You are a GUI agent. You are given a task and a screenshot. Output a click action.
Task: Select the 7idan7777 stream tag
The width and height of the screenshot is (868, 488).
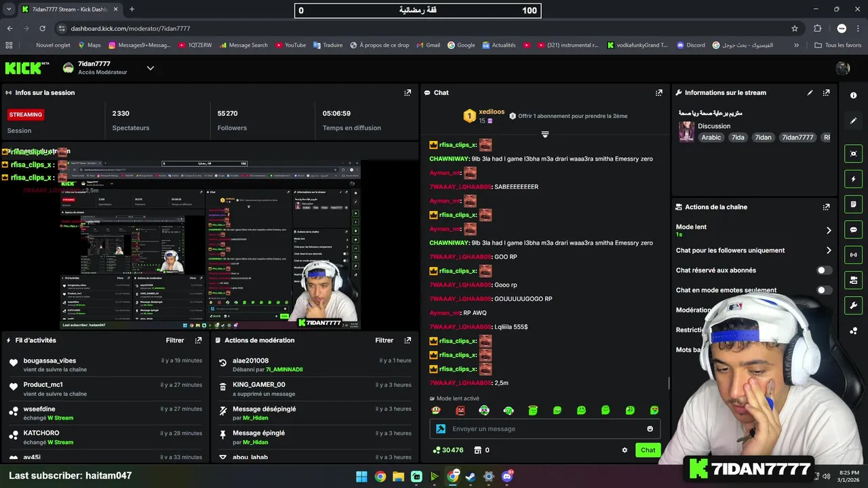coord(797,138)
